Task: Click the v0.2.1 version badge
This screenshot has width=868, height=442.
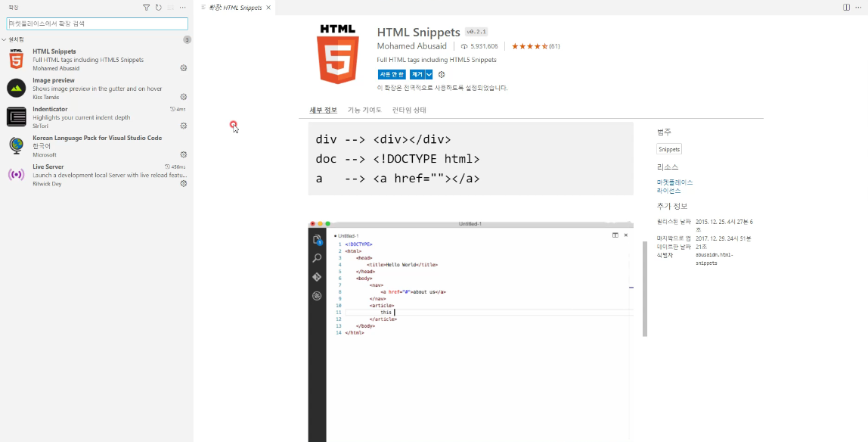Action: 476,32
